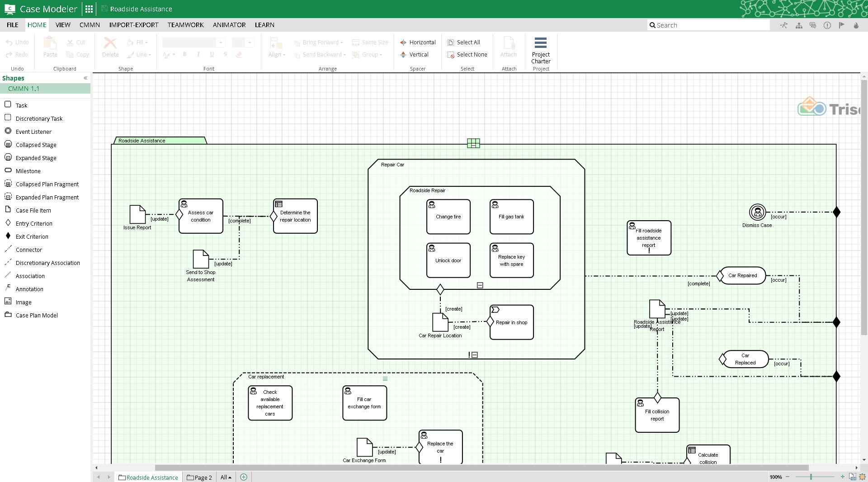Image resolution: width=868 pixels, height=482 pixels.
Task: Open the LEARN ribbon tab
Action: click(x=264, y=25)
